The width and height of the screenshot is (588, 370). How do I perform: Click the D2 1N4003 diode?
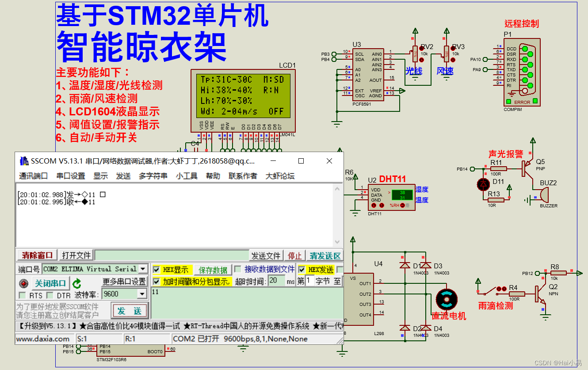(x=405, y=328)
